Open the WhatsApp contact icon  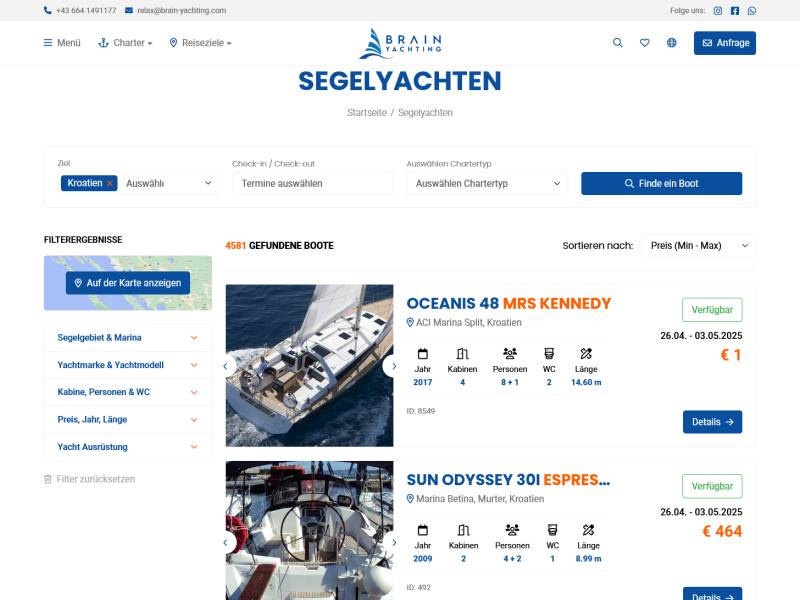tap(752, 11)
